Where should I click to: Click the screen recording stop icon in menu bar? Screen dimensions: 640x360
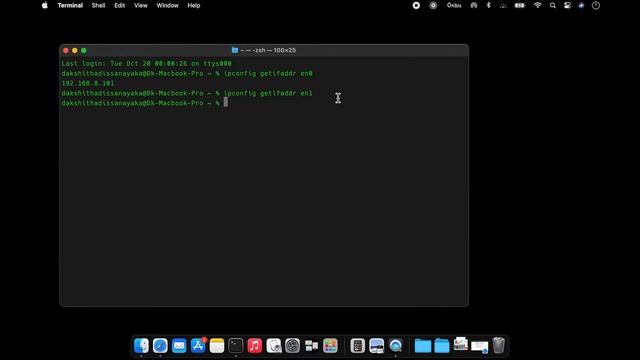coord(416,5)
